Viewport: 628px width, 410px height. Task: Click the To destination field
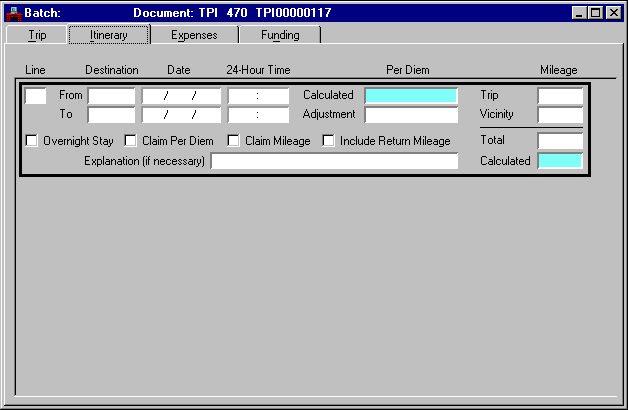111,115
